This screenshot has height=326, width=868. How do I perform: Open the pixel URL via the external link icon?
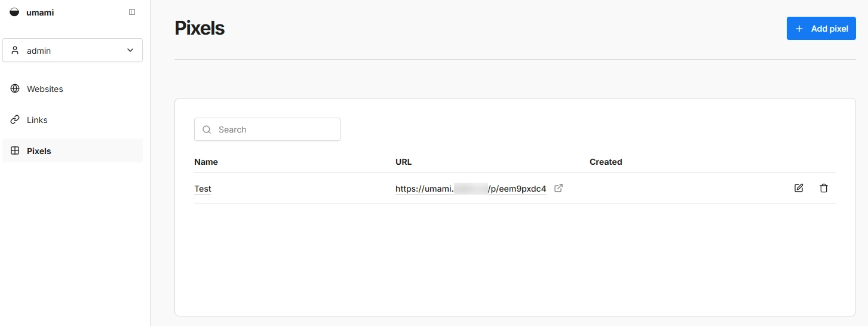click(x=559, y=188)
